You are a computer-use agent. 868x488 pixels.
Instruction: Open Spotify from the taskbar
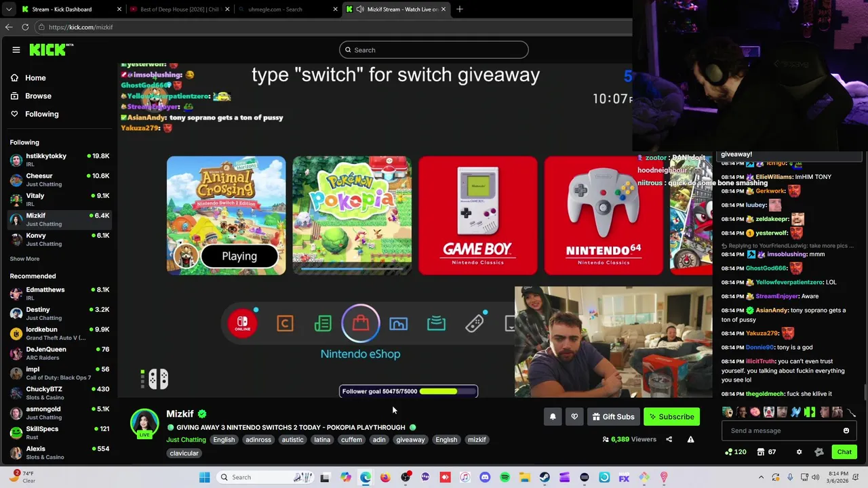point(505,477)
